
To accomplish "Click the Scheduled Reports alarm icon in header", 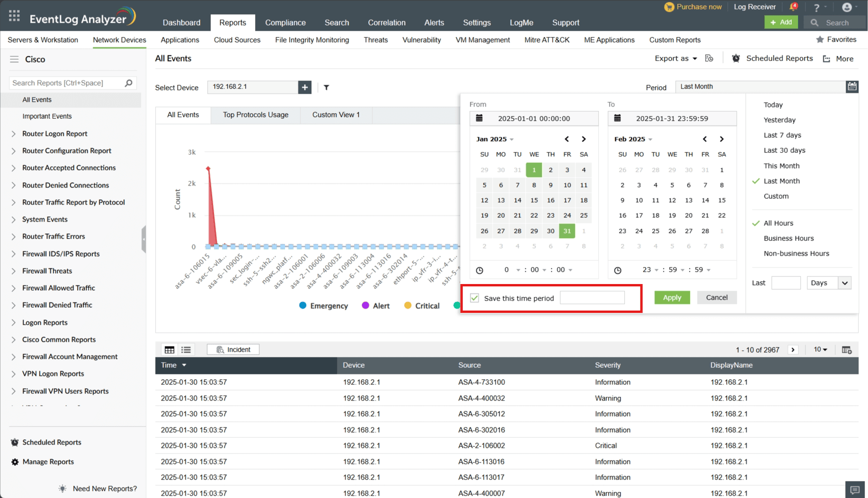I will click(x=736, y=58).
